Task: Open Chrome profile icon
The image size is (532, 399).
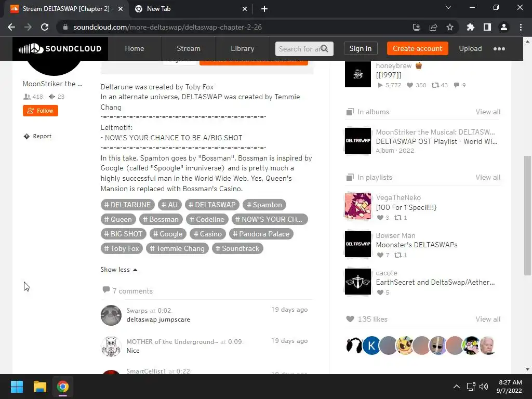Action: click(504, 27)
